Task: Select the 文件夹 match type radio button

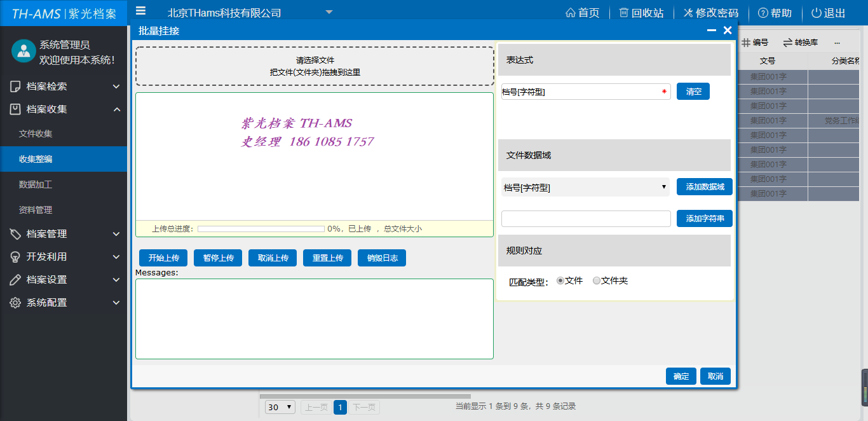Action: point(596,280)
